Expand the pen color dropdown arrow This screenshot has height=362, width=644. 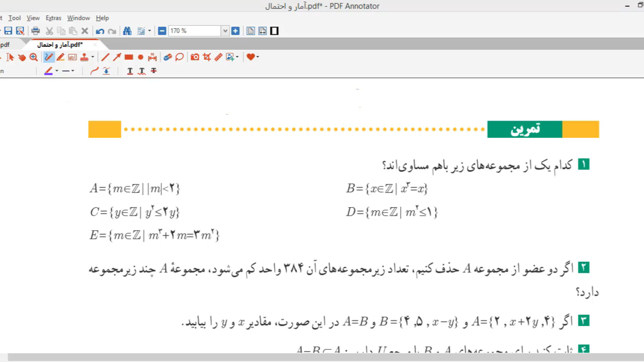tap(57, 71)
